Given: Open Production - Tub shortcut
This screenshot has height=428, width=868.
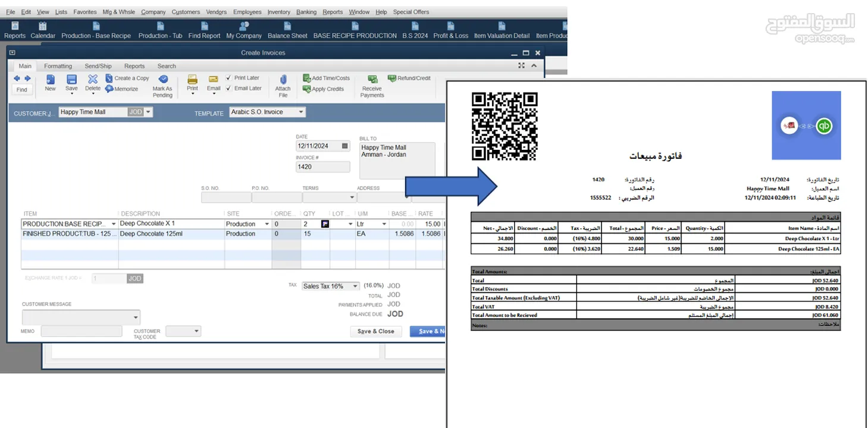Looking at the screenshot, I should 160,30.
